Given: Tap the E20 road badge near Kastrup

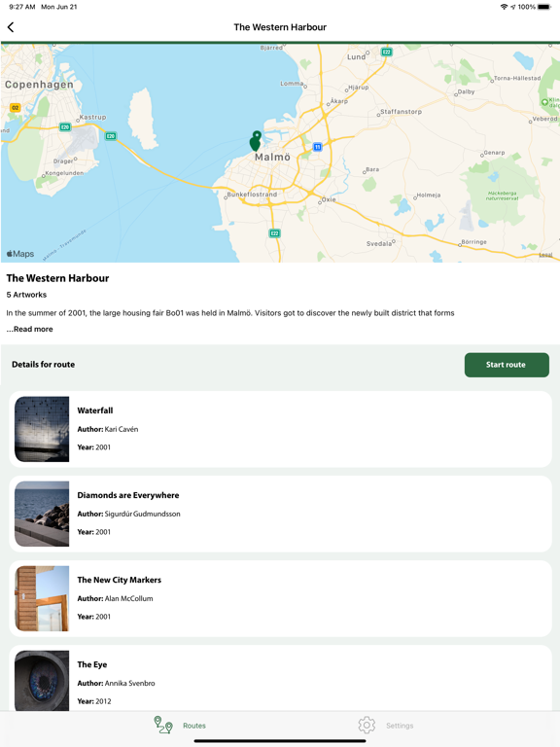Looking at the screenshot, I should [x=65, y=126].
